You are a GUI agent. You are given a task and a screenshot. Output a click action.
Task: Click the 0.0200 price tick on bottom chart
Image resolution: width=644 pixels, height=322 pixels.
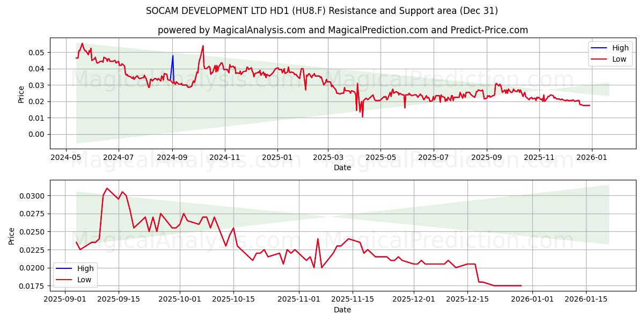click(32, 268)
